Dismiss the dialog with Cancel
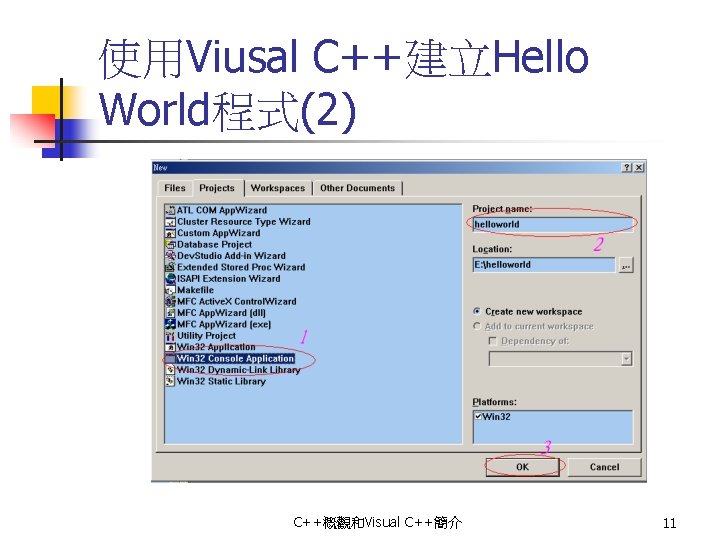 [x=604, y=467]
